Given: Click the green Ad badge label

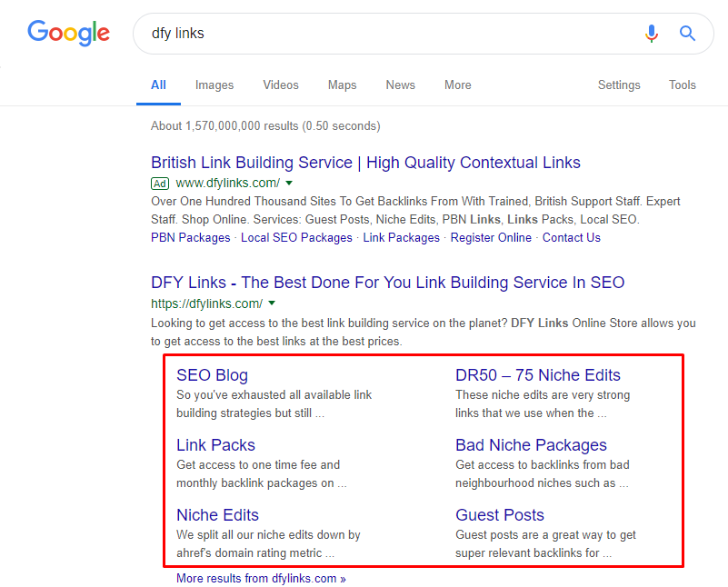Looking at the screenshot, I should click(160, 184).
